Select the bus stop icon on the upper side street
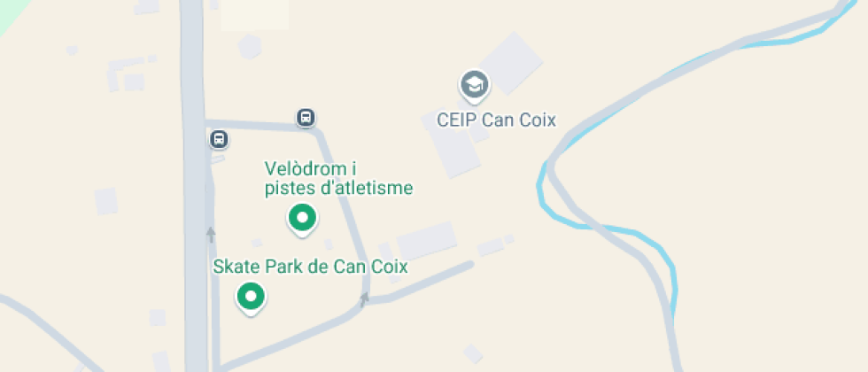868x372 pixels. click(x=306, y=117)
